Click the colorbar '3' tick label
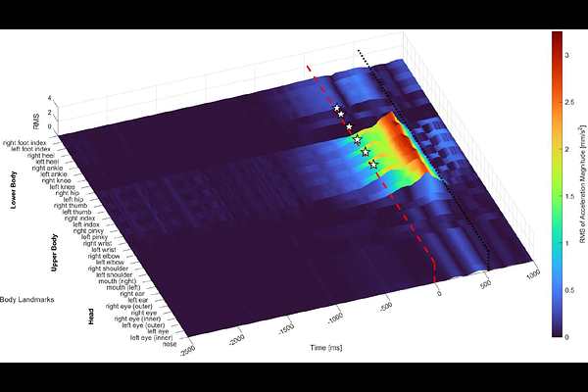This screenshot has width=588, height=392. coord(567,55)
